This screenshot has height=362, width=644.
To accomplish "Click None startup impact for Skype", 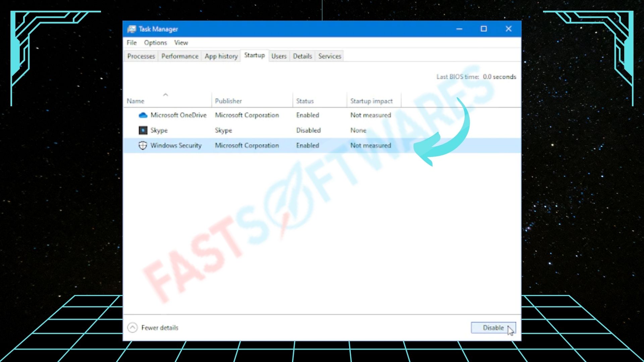I will tap(358, 130).
